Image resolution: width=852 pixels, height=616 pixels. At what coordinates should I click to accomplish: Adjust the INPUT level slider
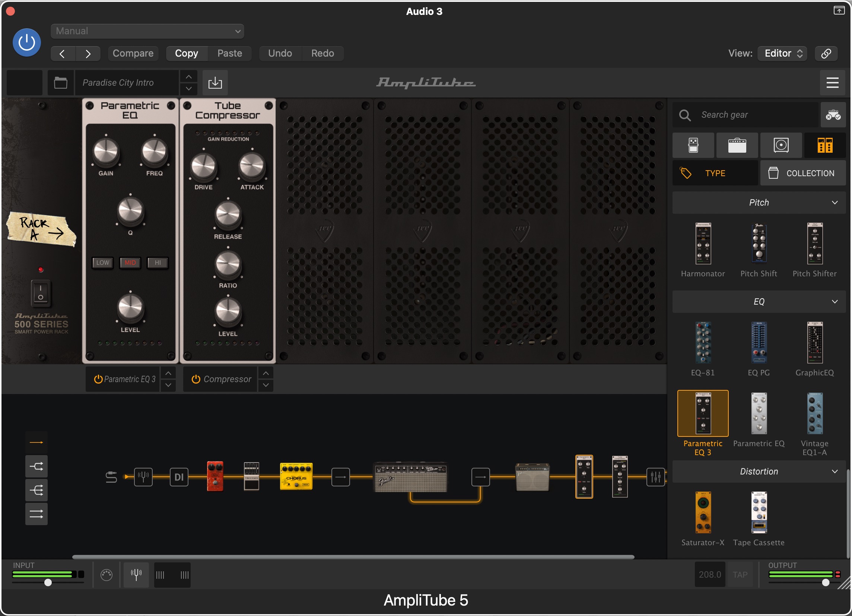click(48, 583)
